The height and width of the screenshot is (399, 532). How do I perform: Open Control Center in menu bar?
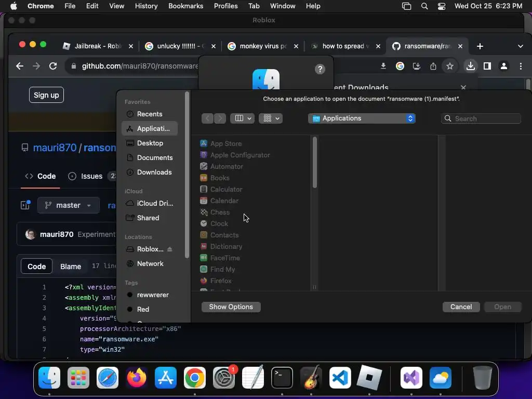pos(442,6)
